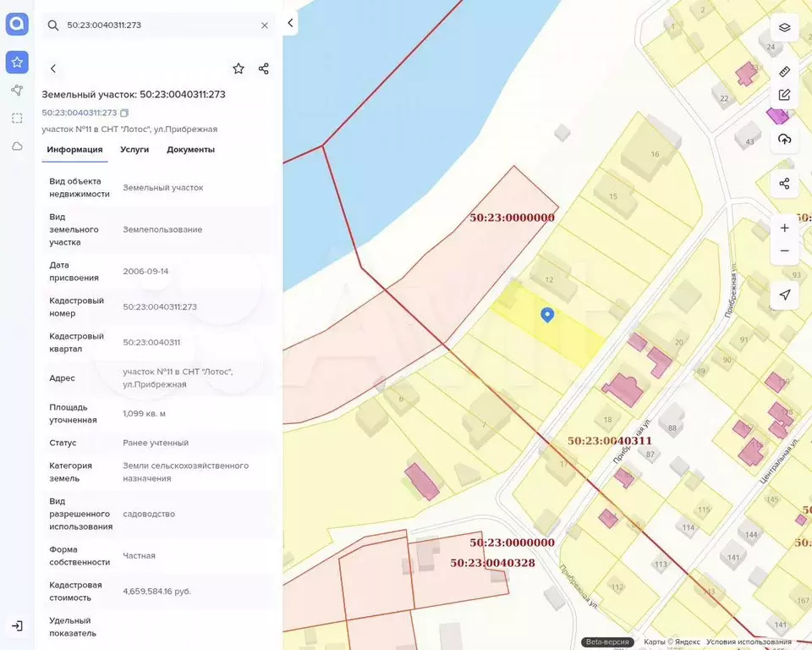Click the cadastral value 4,659,584.16 руб.
The image size is (812, 650).
tap(157, 592)
